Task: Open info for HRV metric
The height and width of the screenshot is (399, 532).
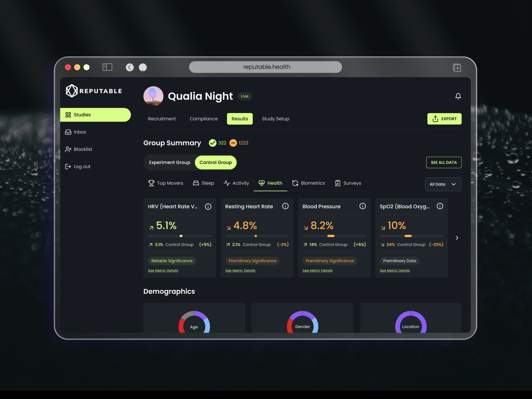Action: (208, 206)
